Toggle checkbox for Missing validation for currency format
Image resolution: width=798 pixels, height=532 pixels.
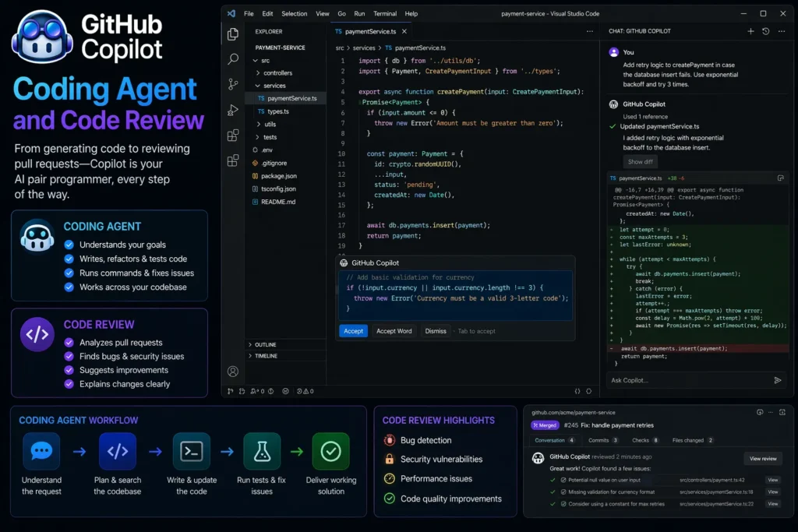point(563,491)
